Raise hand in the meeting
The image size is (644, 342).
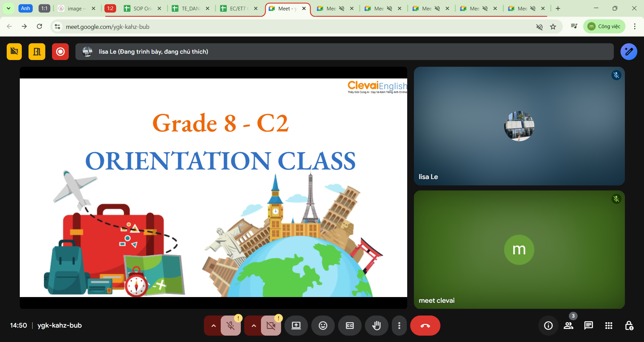[377, 326]
